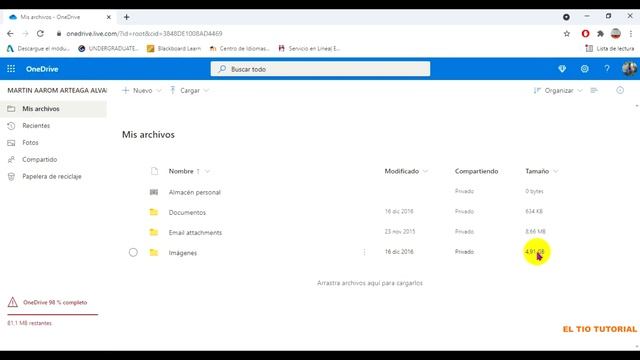Open the UNDERGRADUATE bookmark
Viewport: 640px width, 360px height.
click(x=109, y=48)
